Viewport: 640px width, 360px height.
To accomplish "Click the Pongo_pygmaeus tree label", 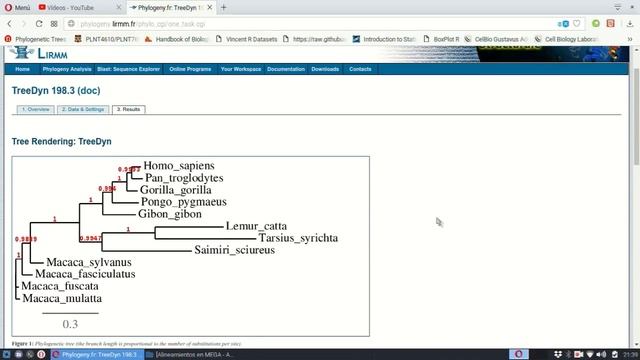I will pyautogui.click(x=184, y=202).
